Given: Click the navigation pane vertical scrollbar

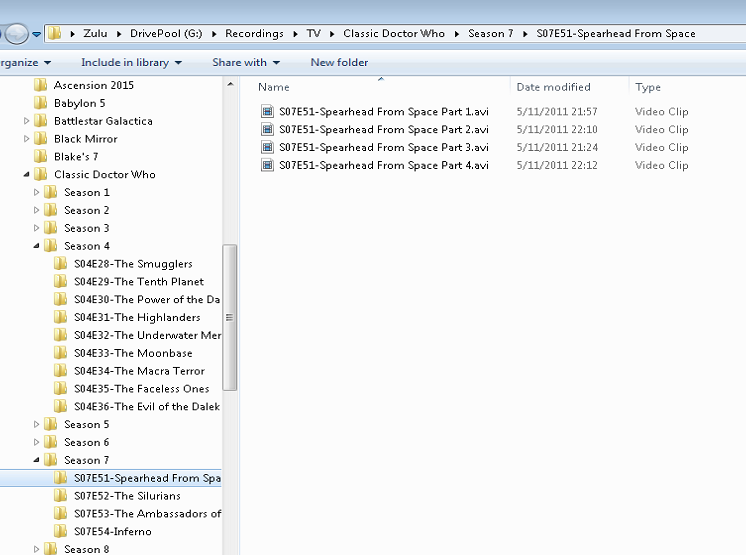Looking at the screenshot, I should click(x=230, y=317).
